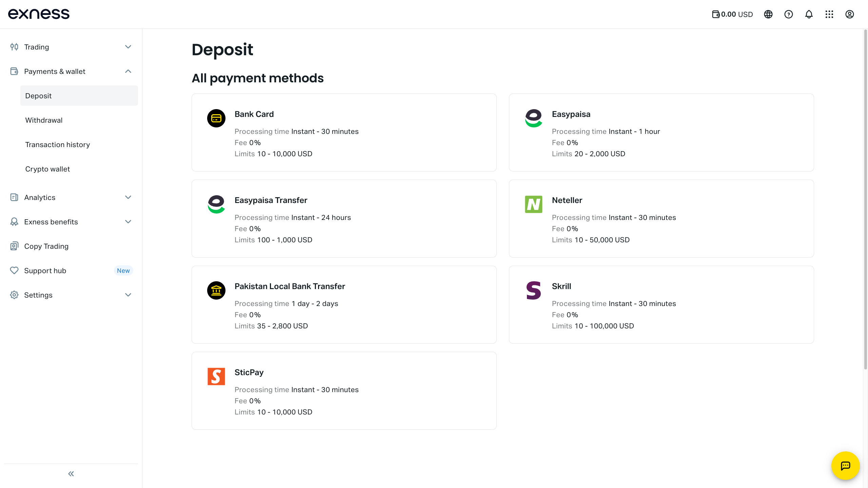This screenshot has width=868, height=488.
Task: Click Neteller limits '10 - 50,000 USD'
Action: coord(602,240)
